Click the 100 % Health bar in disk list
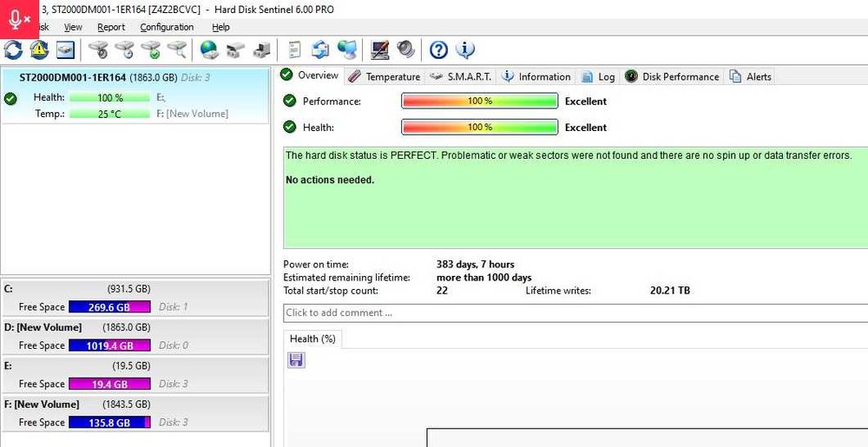 [x=109, y=97]
